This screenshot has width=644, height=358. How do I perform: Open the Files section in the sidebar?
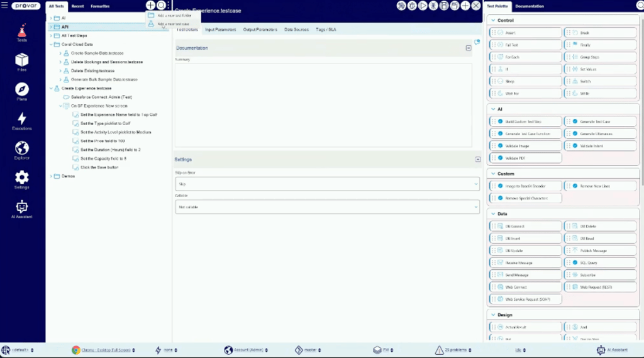22,62
